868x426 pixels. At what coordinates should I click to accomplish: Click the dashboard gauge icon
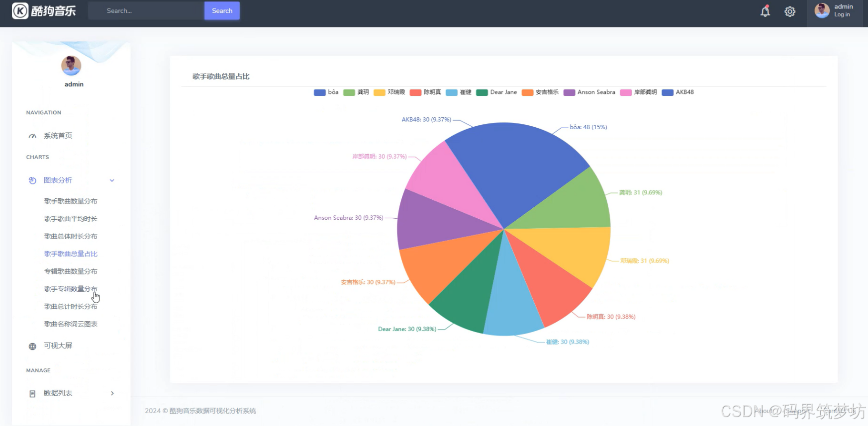32,136
